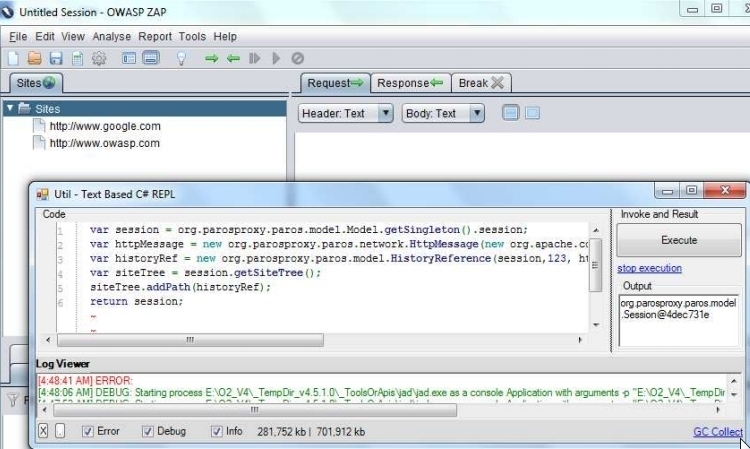Click the green right arrow break icon
This screenshot has width=750, height=449.
coord(211,59)
